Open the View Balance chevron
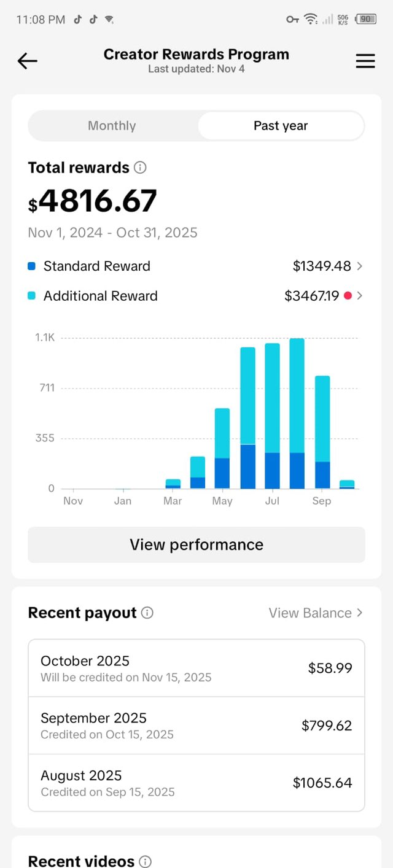393x868 pixels. tap(360, 613)
